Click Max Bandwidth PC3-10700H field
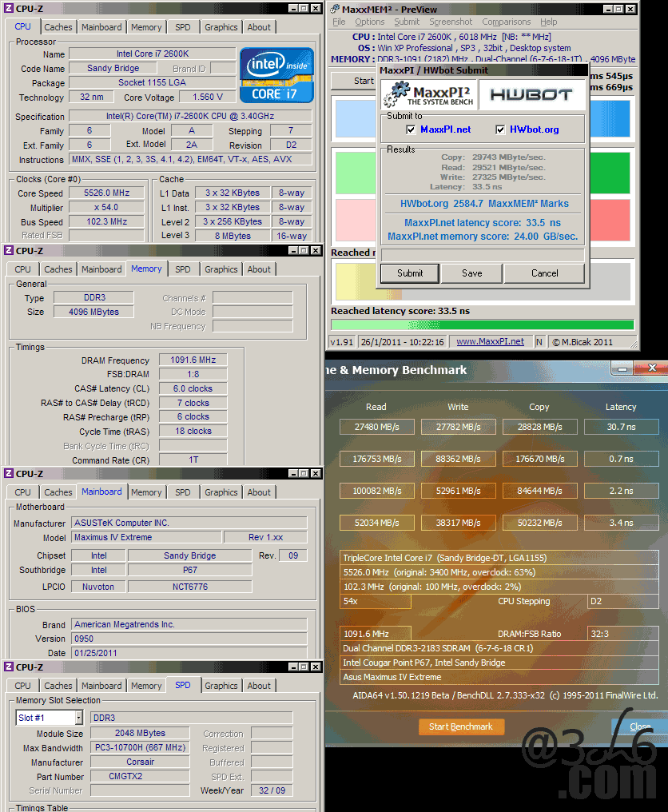 tap(140, 747)
